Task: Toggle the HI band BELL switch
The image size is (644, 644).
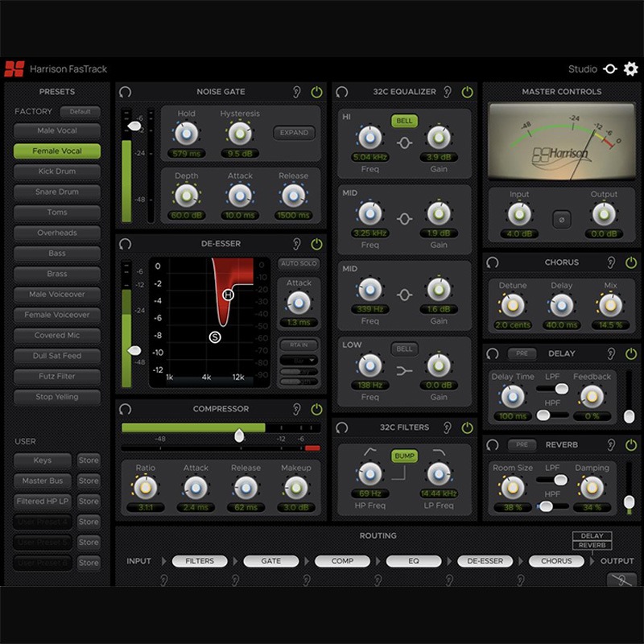Action: click(405, 121)
